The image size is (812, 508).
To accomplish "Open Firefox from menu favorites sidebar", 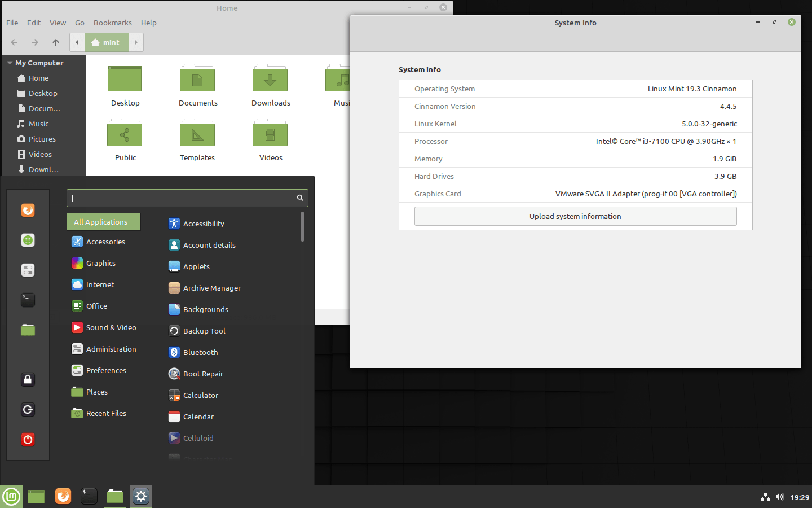I will [28, 210].
